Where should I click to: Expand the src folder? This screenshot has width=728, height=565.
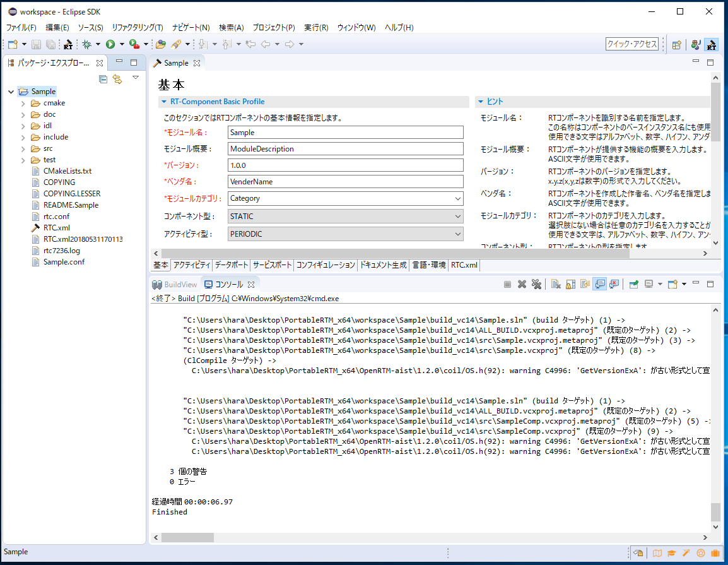pyautogui.click(x=23, y=149)
